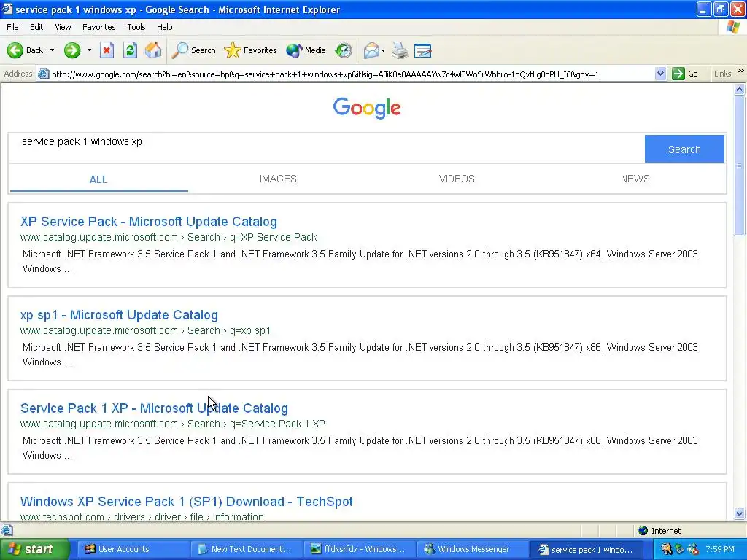Click the Mail envelope icon

point(371,50)
